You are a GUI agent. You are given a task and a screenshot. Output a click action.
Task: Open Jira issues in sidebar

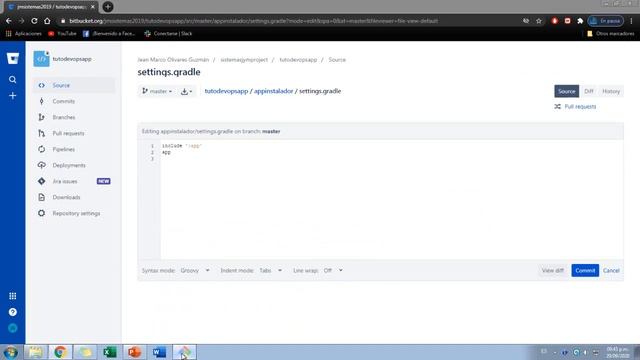[x=74, y=181]
